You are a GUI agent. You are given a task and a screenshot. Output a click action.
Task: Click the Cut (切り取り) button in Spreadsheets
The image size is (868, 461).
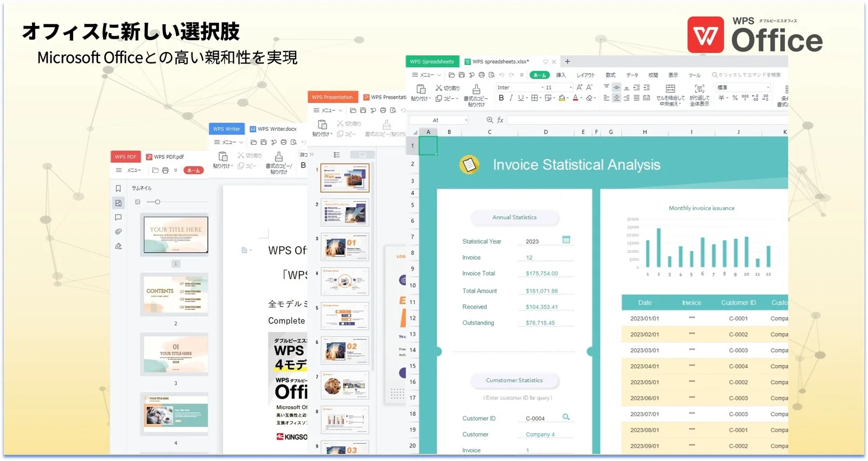coord(448,88)
